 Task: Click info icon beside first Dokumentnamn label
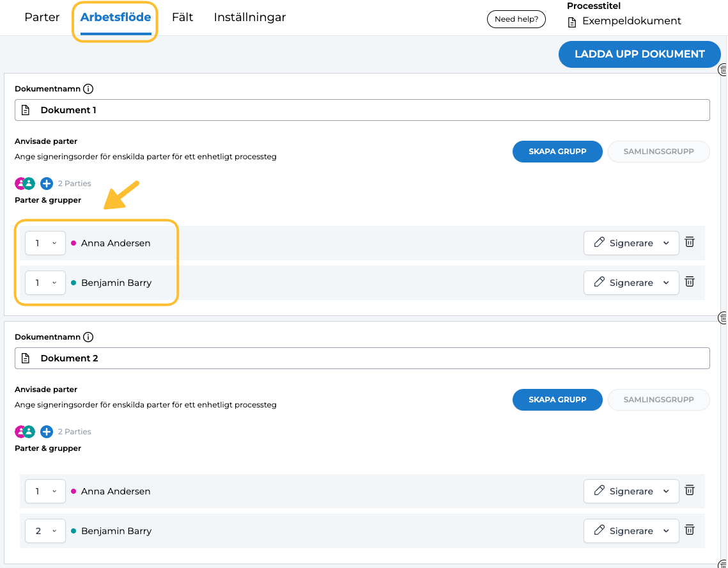[89, 89]
